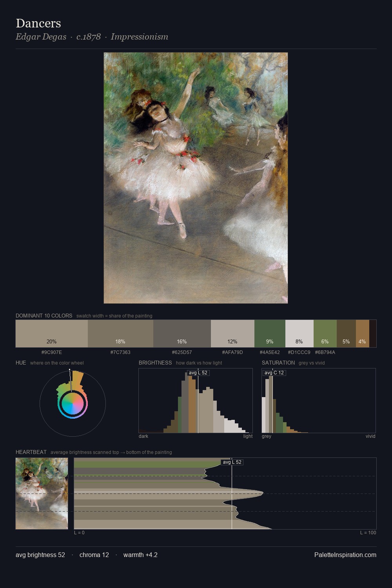
Task: Select hex label #625D57
Action: point(182,352)
